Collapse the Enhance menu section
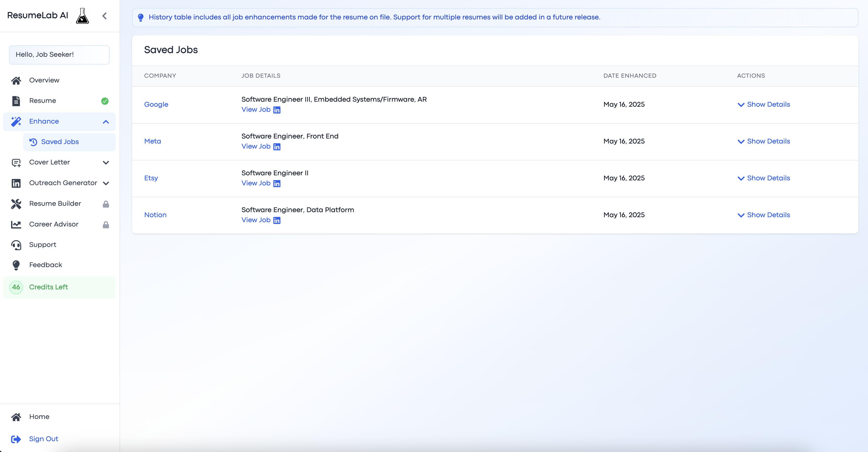 (106, 122)
